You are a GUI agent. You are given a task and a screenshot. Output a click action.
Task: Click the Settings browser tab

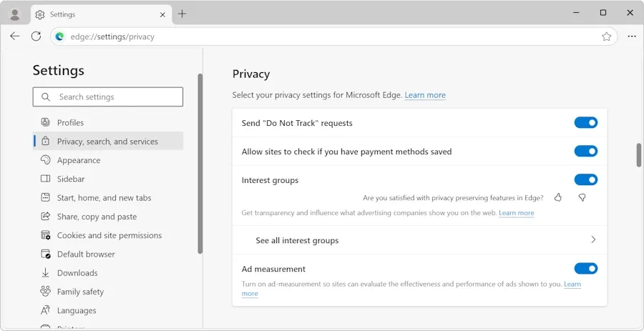tap(102, 15)
